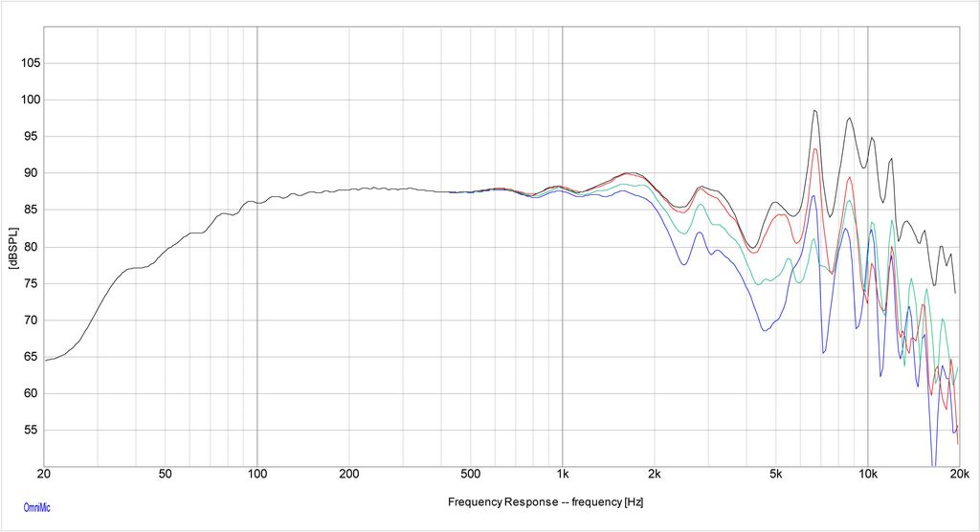Click the 20k frequency label

959,474
